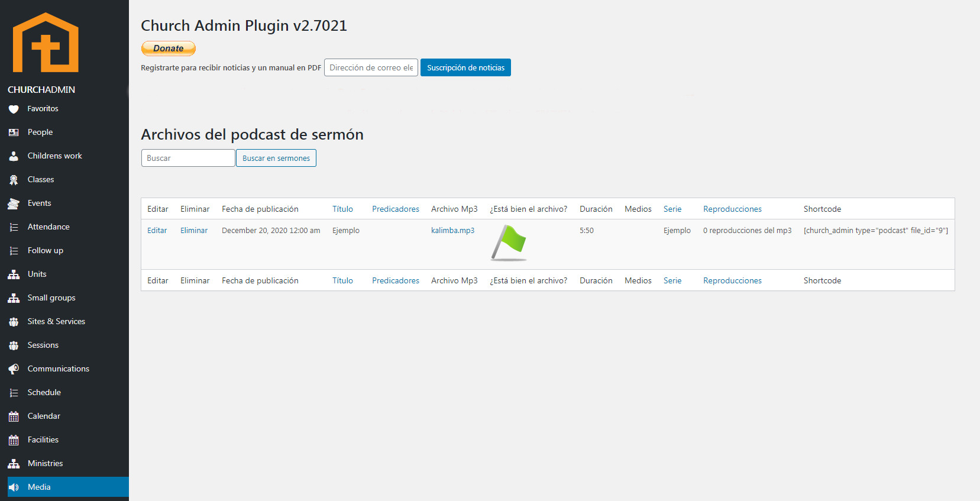Click the green flag file status icon
Viewport: 980px width, 501px height.
509,243
